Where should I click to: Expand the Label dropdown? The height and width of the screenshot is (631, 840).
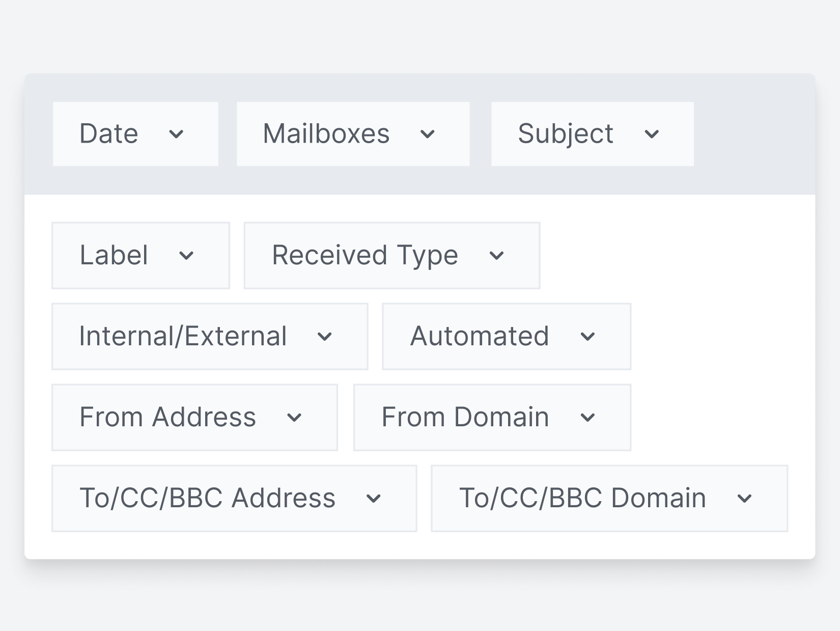click(141, 255)
